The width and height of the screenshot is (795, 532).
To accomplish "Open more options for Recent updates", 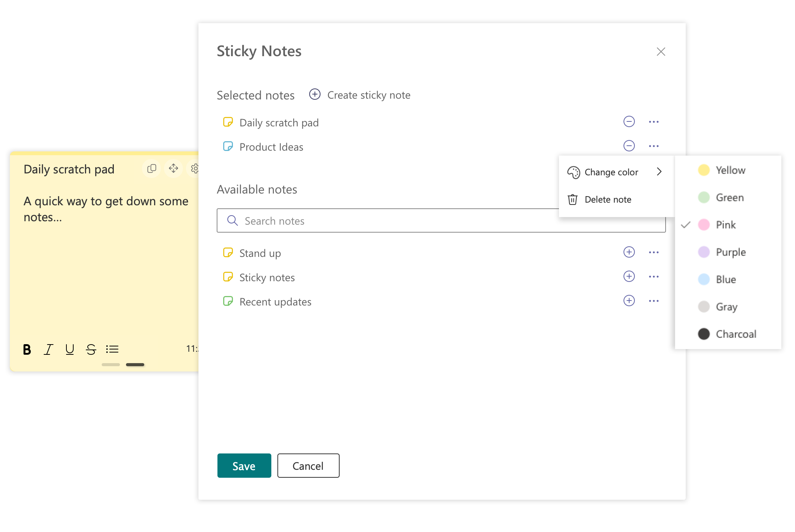I will [x=653, y=301].
